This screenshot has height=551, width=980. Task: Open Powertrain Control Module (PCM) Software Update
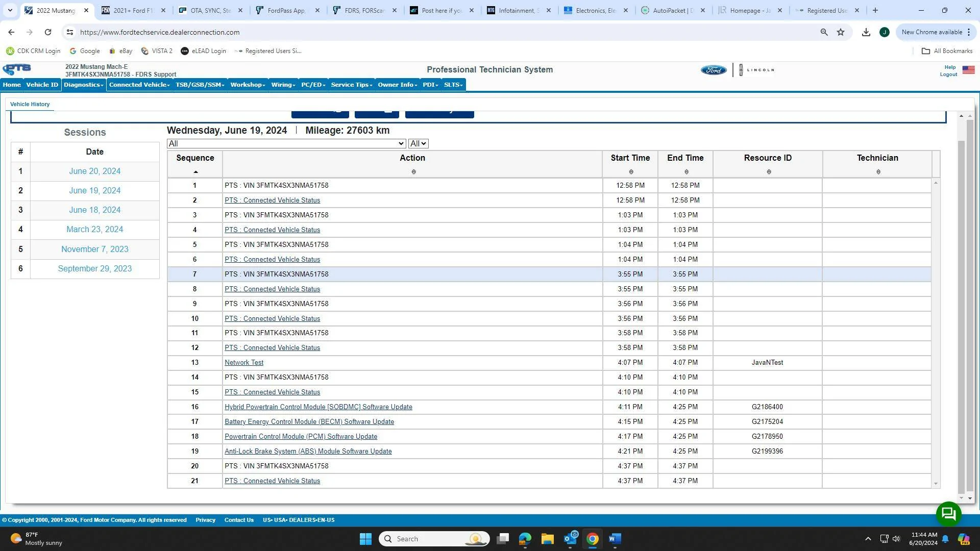301,437
